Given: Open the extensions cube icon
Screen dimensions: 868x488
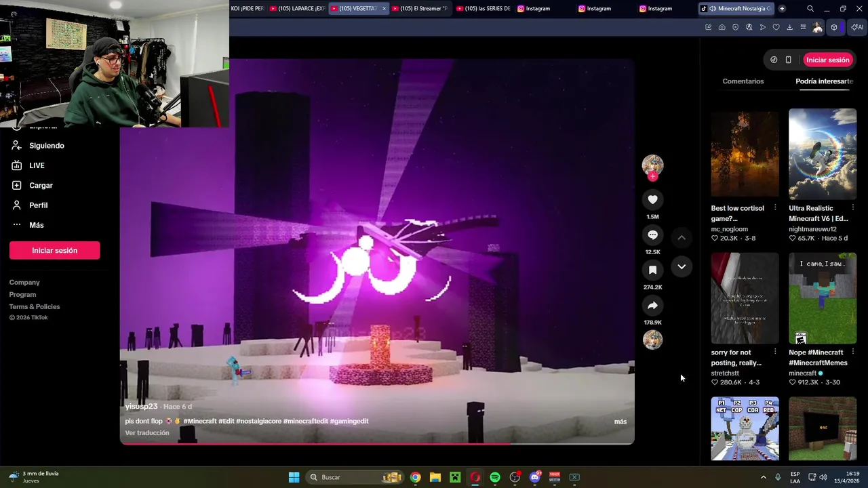Looking at the screenshot, I should 834,27.
